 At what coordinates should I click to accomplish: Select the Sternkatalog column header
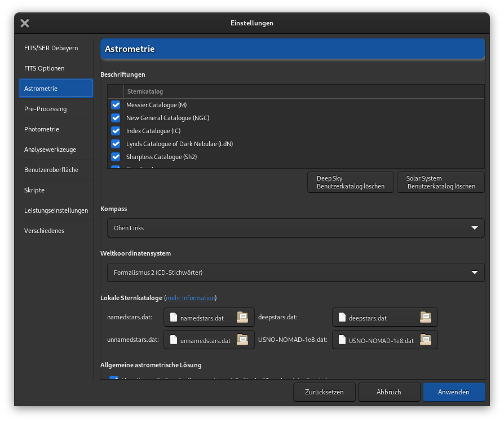145,91
